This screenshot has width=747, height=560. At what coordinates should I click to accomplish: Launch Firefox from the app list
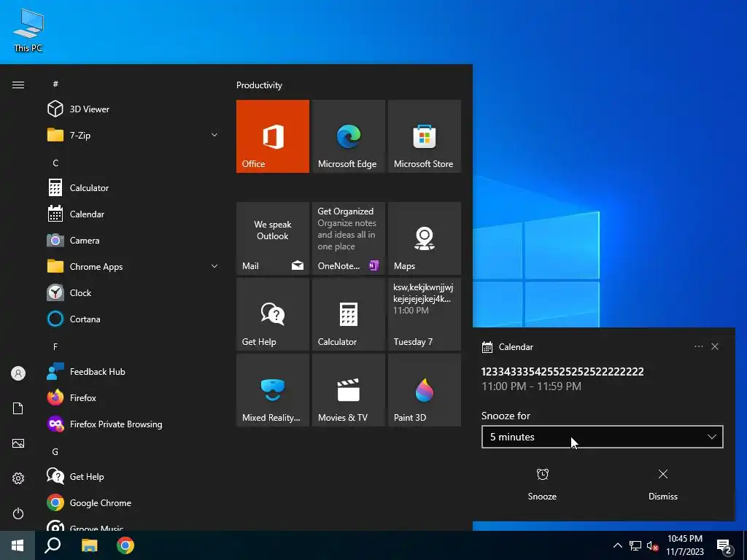(133, 397)
